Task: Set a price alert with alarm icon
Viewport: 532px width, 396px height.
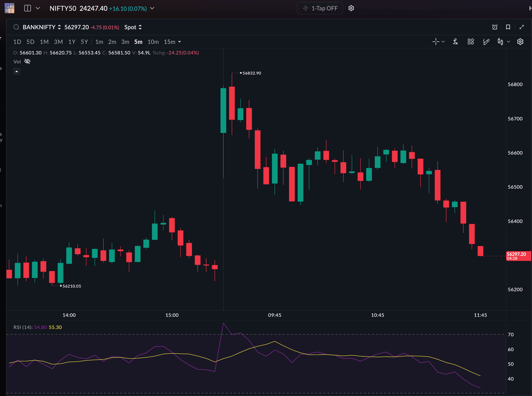Action: point(495,27)
